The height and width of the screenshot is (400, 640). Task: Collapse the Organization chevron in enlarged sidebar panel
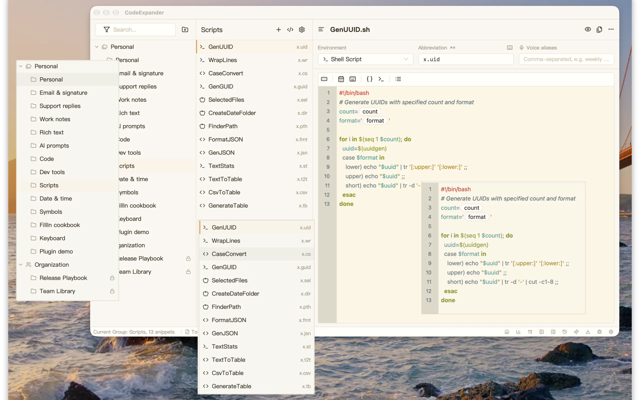(21, 264)
